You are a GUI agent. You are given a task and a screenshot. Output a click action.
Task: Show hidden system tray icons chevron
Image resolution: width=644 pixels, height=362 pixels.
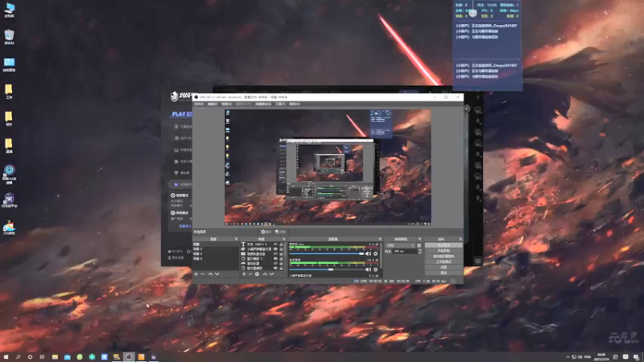568,357
